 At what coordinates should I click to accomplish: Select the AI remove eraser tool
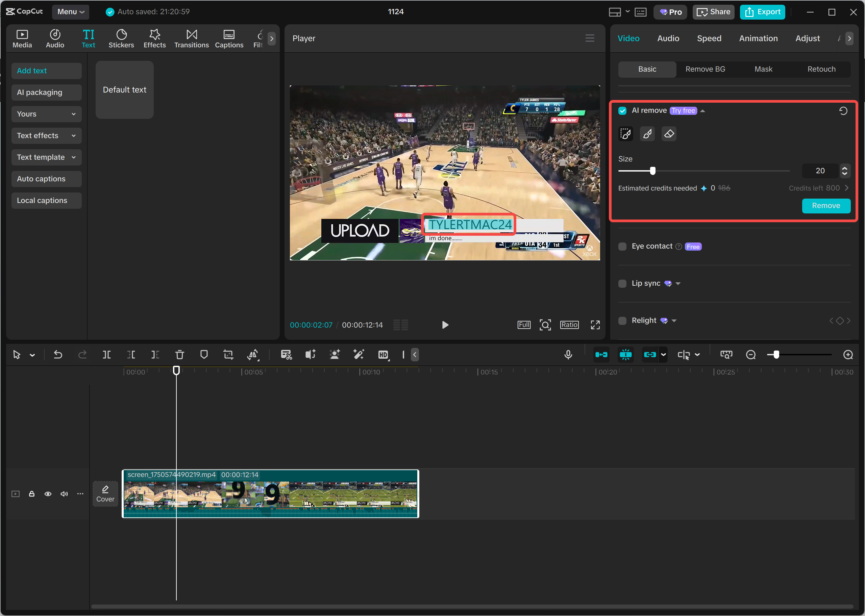click(669, 133)
